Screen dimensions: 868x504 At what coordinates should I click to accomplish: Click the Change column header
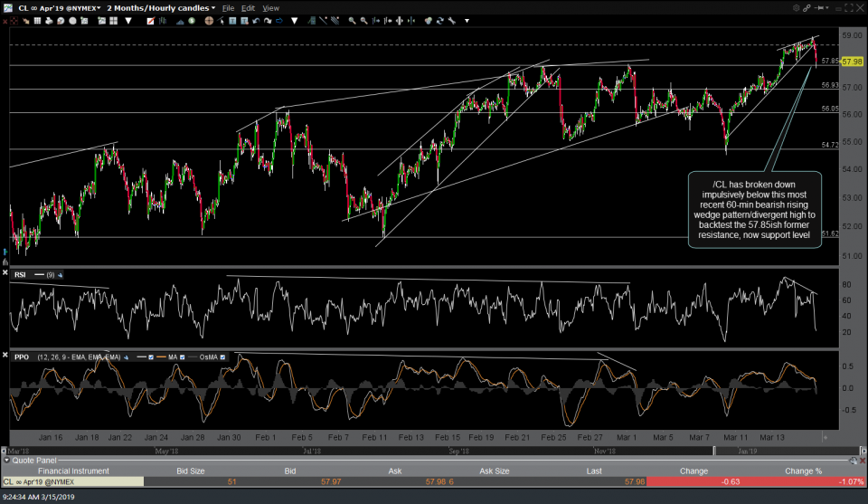[693, 471]
